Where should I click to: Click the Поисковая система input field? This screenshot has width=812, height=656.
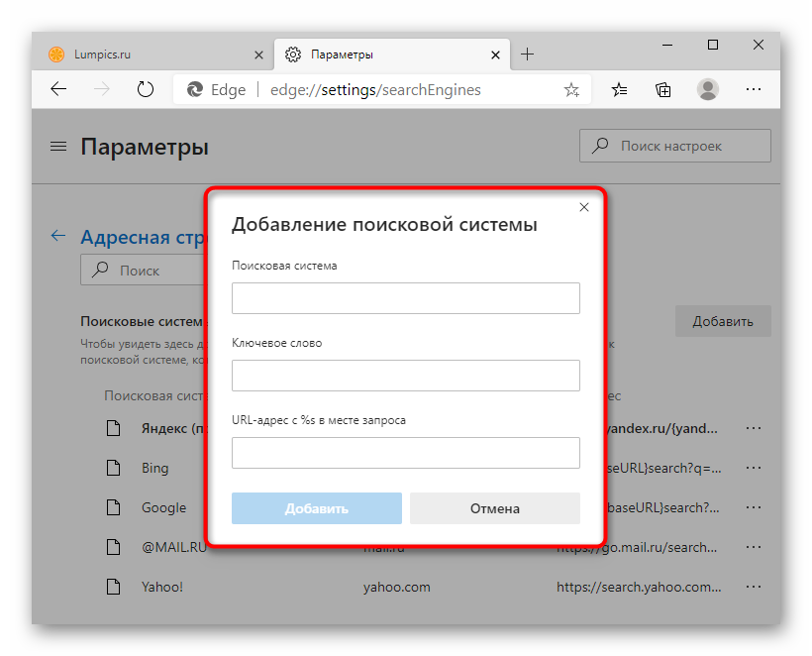pos(405,298)
